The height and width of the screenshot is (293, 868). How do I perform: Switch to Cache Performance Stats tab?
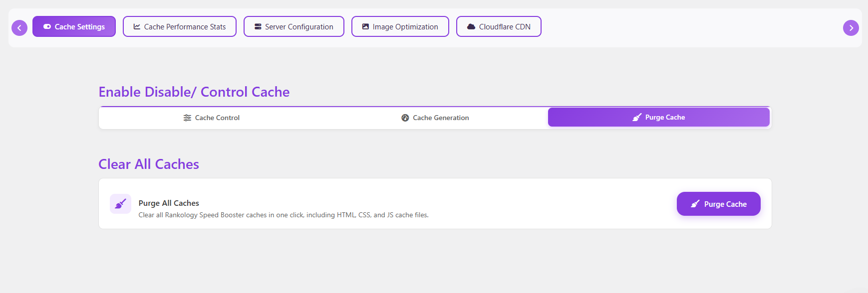tap(180, 27)
